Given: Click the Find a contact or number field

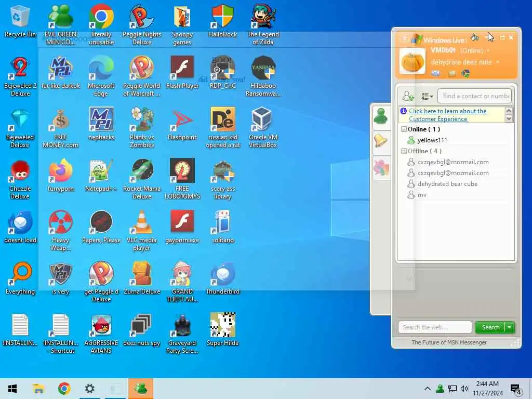Looking at the screenshot, I should pos(474,96).
